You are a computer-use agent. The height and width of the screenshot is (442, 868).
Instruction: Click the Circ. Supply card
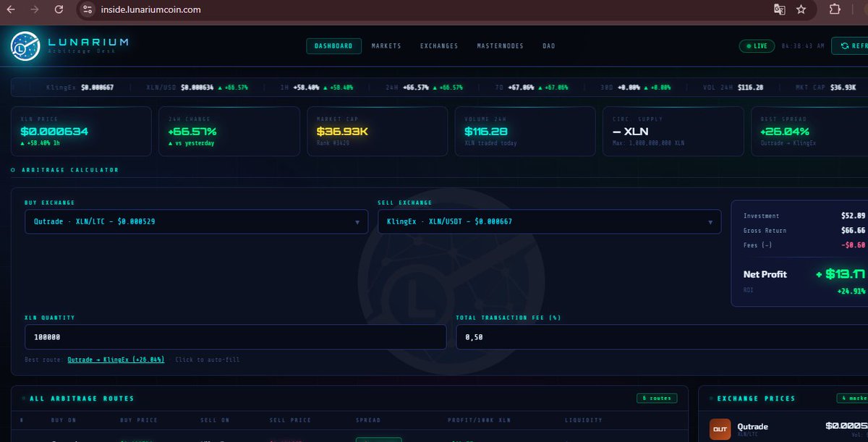click(x=673, y=131)
